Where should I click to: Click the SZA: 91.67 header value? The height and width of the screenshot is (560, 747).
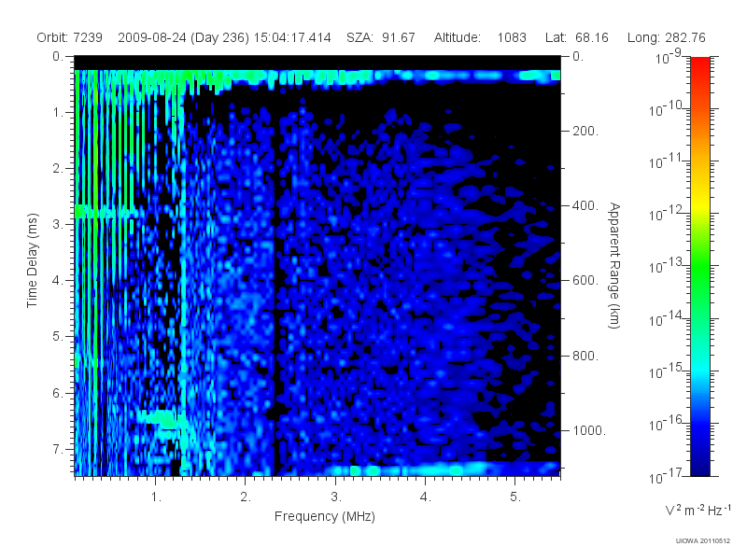(381, 37)
